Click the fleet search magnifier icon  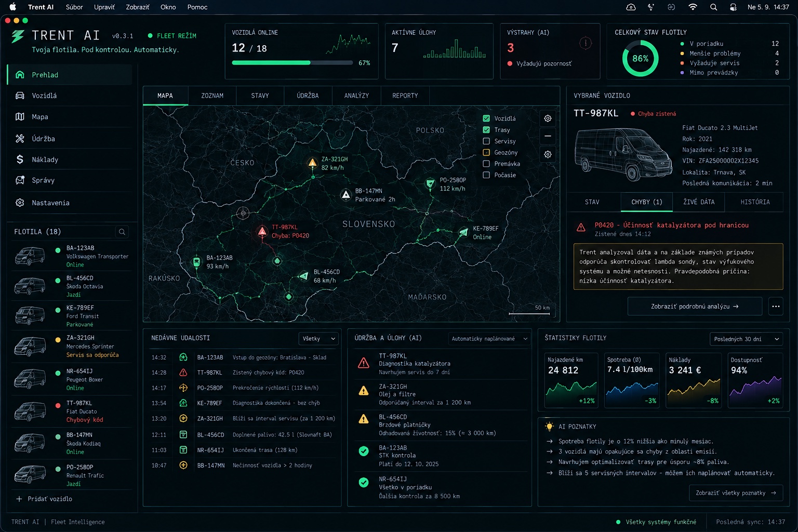point(122,232)
